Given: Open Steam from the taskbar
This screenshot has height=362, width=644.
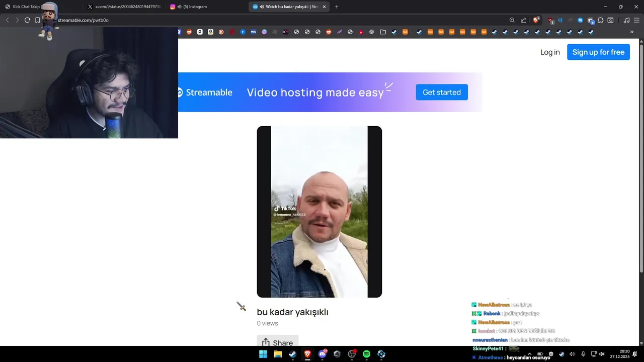Looking at the screenshot, I should pyautogui.click(x=292, y=354).
